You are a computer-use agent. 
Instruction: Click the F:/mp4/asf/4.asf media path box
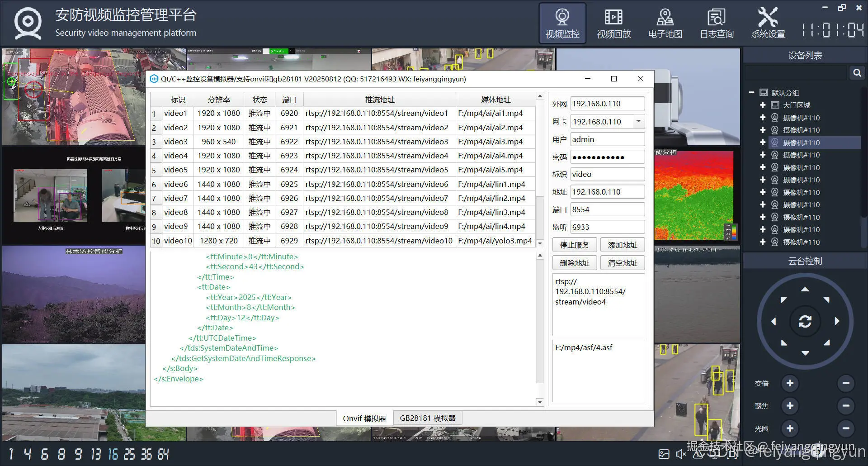coord(599,371)
